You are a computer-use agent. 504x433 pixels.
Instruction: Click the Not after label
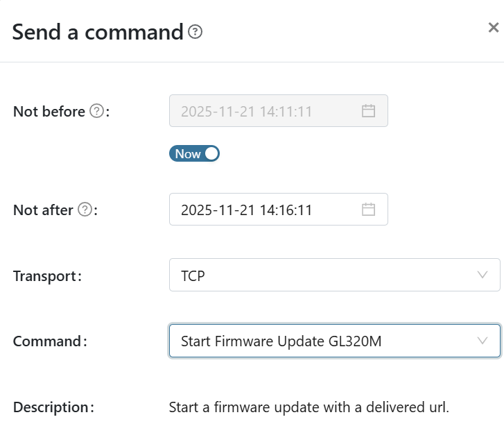click(x=43, y=210)
